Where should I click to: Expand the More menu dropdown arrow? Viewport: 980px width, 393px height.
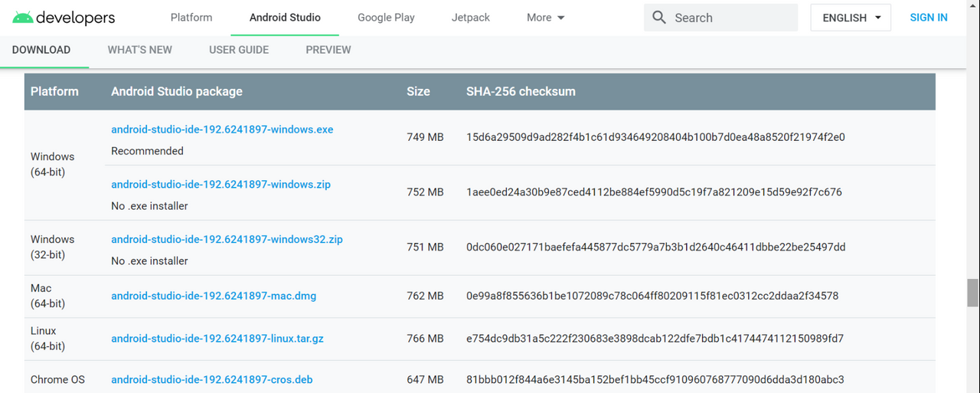(561, 18)
